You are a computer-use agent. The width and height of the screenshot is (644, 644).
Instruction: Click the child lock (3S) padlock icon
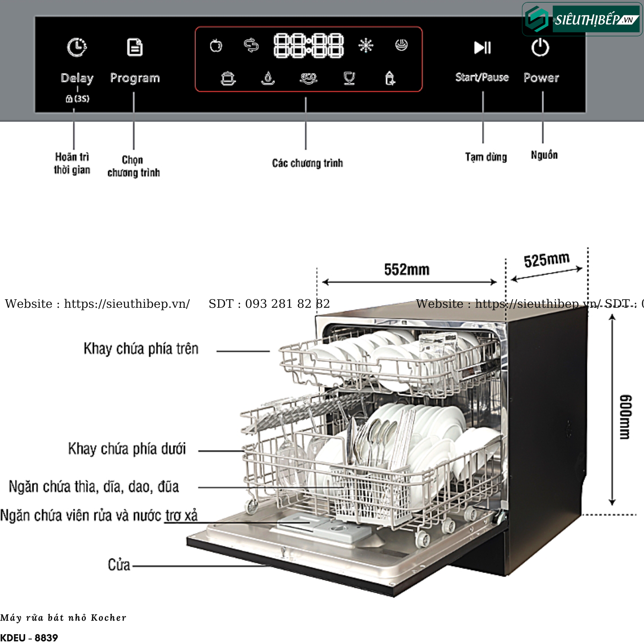tap(69, 98)
